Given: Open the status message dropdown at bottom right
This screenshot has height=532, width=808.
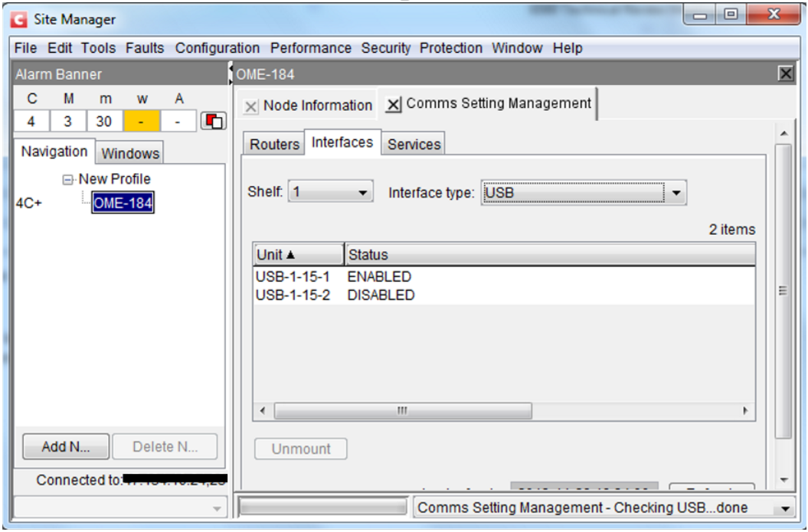Looking at the screenshot, I should 783,508.
